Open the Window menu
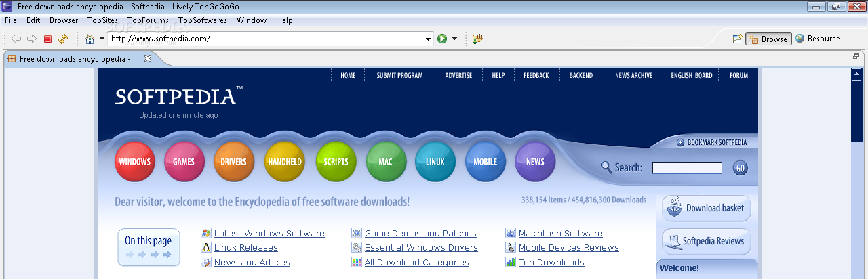 252,20
